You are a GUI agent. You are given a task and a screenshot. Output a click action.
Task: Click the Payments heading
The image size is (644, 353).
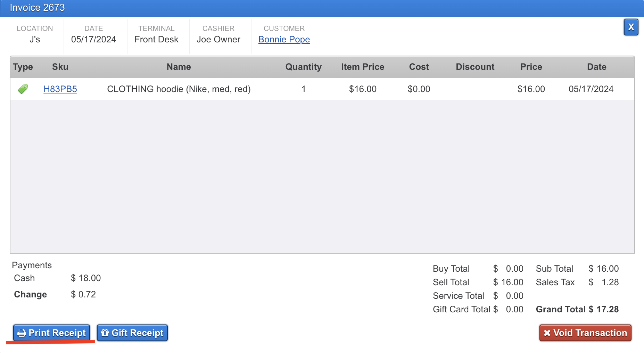(32, 265)
